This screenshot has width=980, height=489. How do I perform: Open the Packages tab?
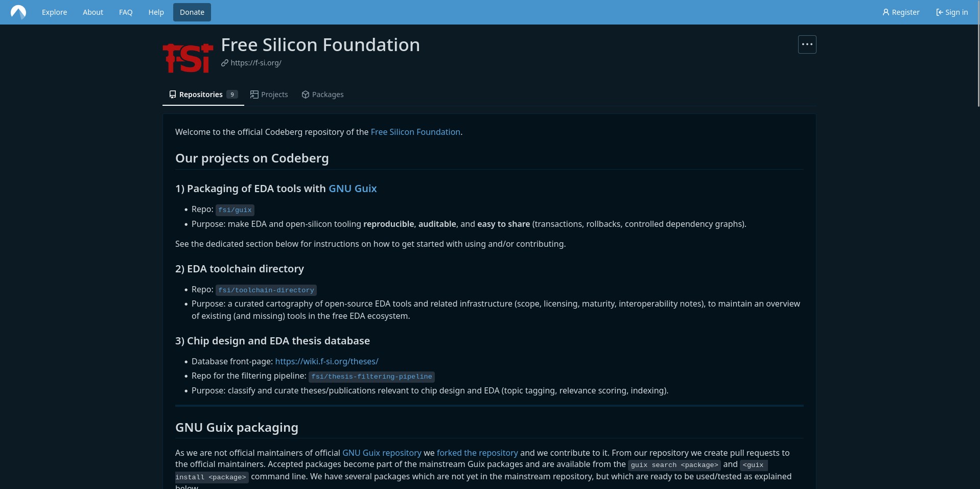pyautogui.click(x=322, y=95)
